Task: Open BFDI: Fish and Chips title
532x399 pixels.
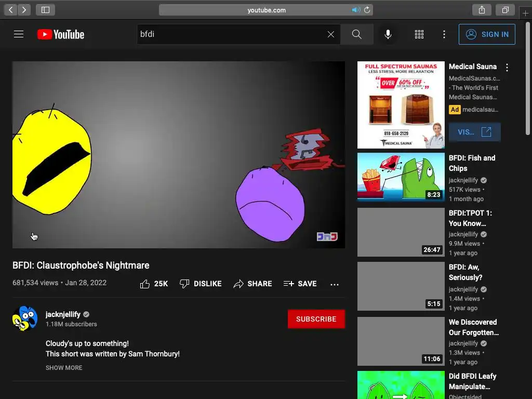Action: pyautogui.click(x=472, y=163)
